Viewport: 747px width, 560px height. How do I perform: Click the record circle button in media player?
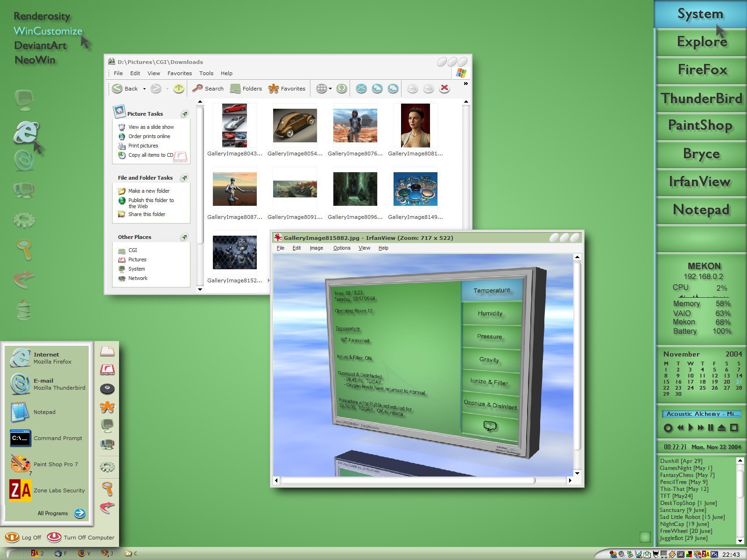(668, 427)
